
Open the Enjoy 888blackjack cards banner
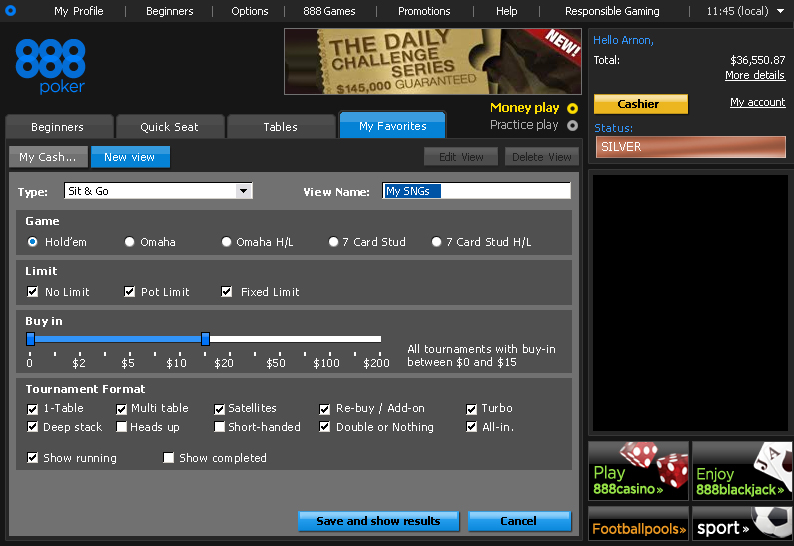742,471
